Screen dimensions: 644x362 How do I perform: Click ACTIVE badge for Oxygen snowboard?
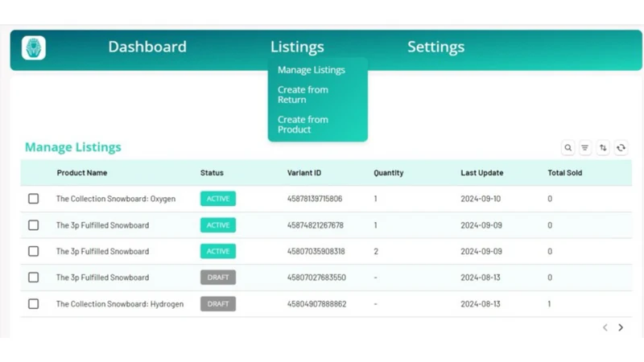[x=218, y=199]
